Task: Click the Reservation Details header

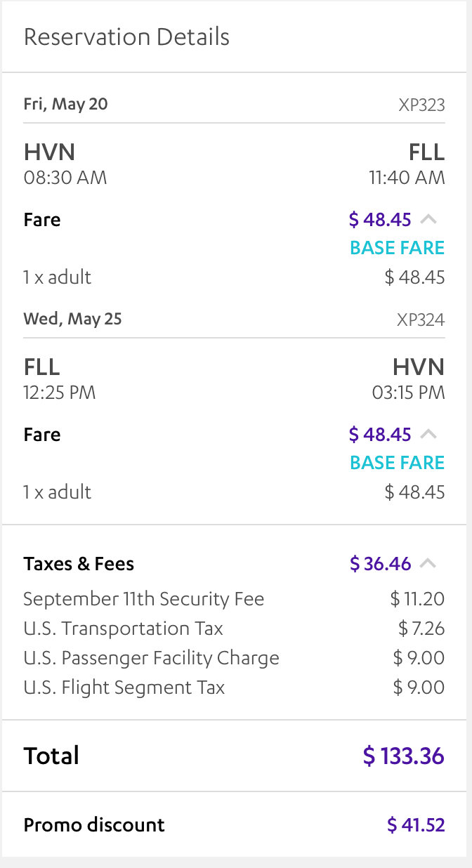Action: click(126, 37)
